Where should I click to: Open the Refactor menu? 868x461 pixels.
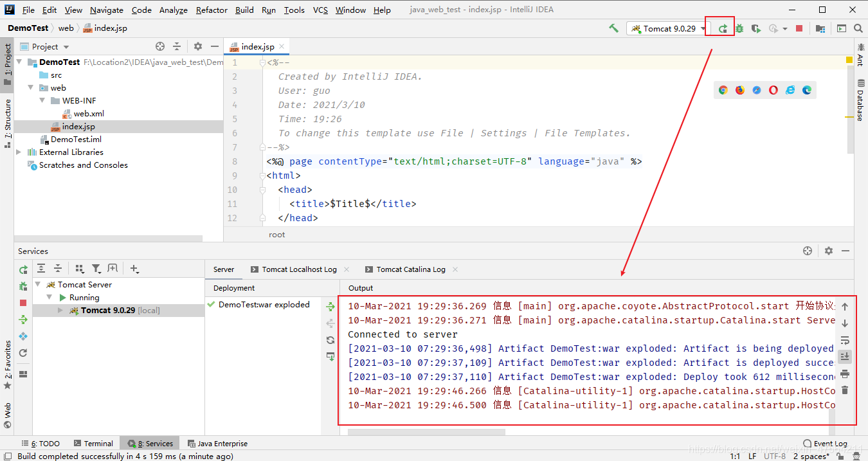tap(212, 10)
